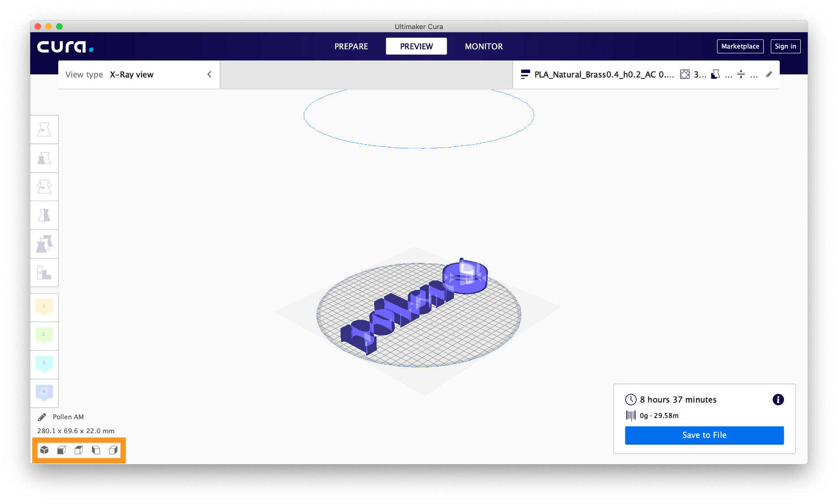
Task: Select the Scale tool
Action: [x=44, y=158]
